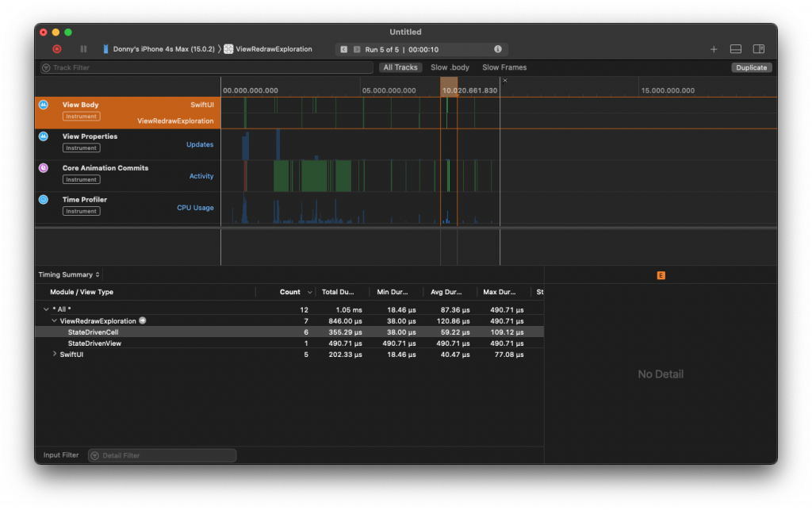Click Instrument badge under View Properties
812x510 pixels.
[x=82, y=148]
